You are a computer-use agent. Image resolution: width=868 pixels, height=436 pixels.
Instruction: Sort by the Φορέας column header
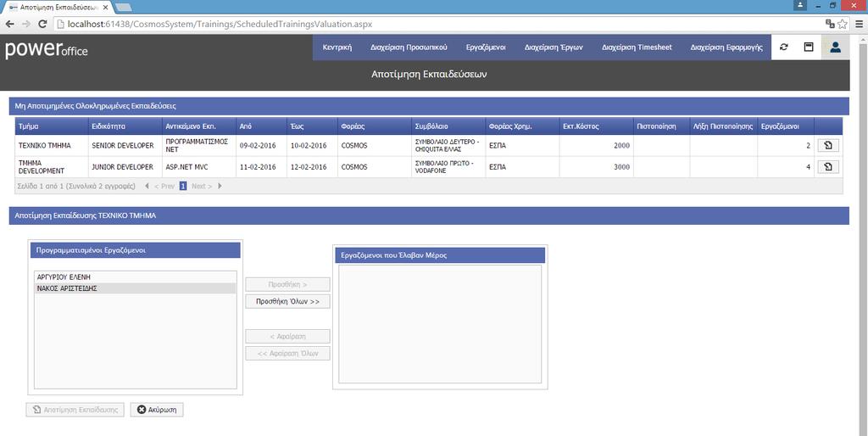pos(375,126)
